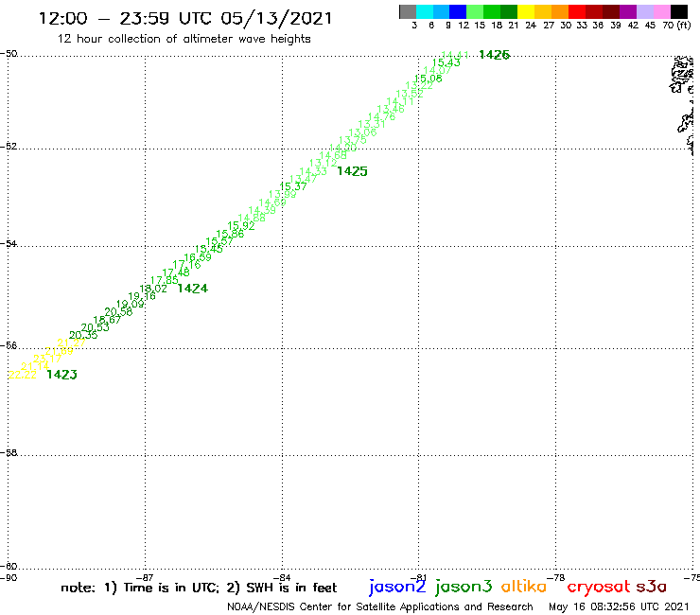The height and width of the screenshot is (615, 700).
Task: Click the 15.43 wave height value
Action: click(446, 62)
